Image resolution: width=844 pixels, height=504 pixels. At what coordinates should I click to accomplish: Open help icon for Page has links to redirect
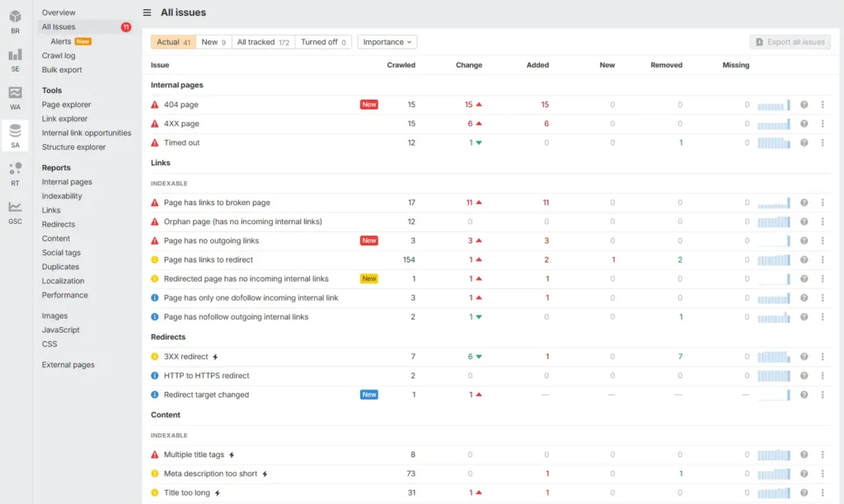tap(804, 259)
